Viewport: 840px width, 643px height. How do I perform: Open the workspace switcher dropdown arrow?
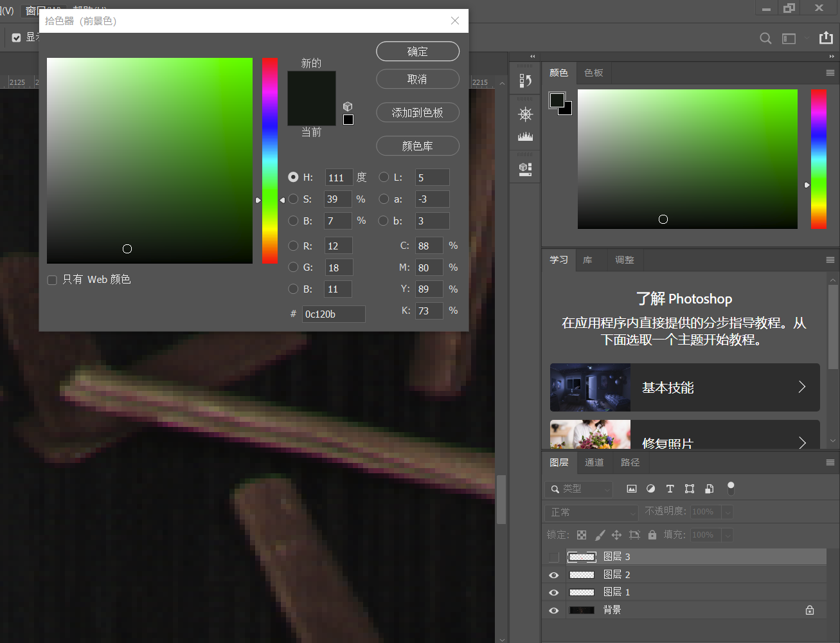pyautogui.click(x=807, y=39)
